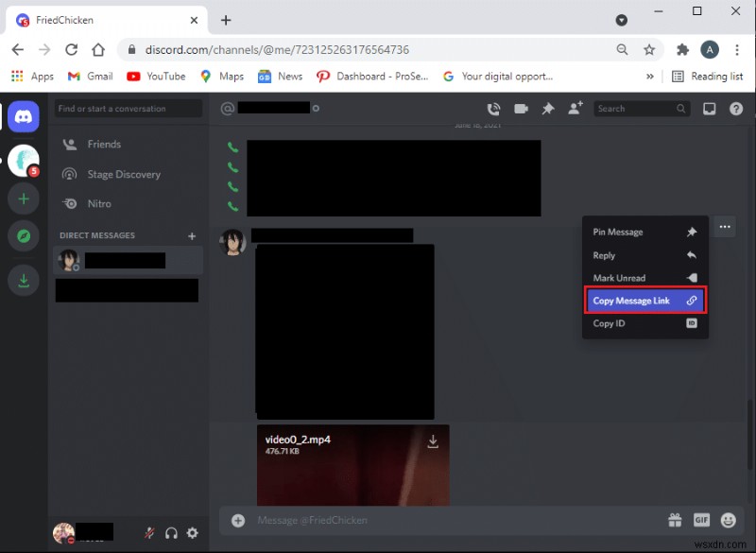Add friends to the DM group
This screenshot has width=756, height=553.
(575, 109)
